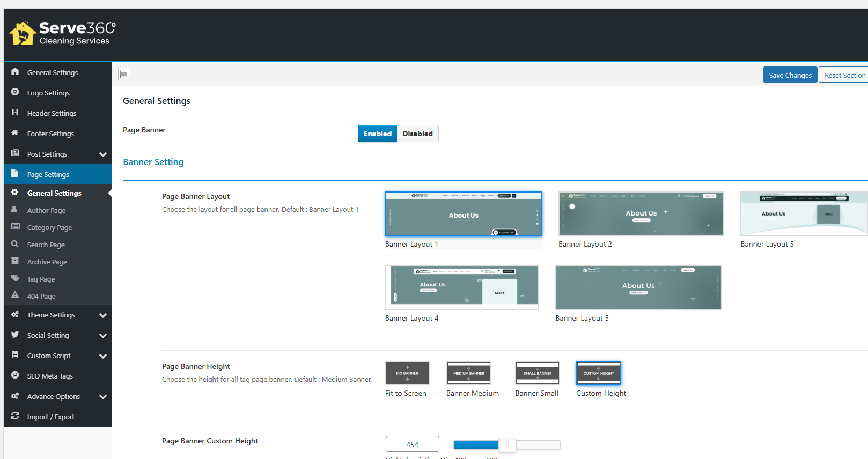The width and height of the screenshot is (868, 459).
Task: Select Banner Small height option
Action: point(537,373)
